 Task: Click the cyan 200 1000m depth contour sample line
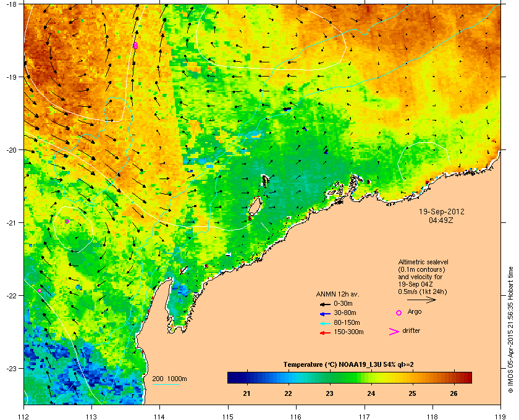[x=166, y=384]
